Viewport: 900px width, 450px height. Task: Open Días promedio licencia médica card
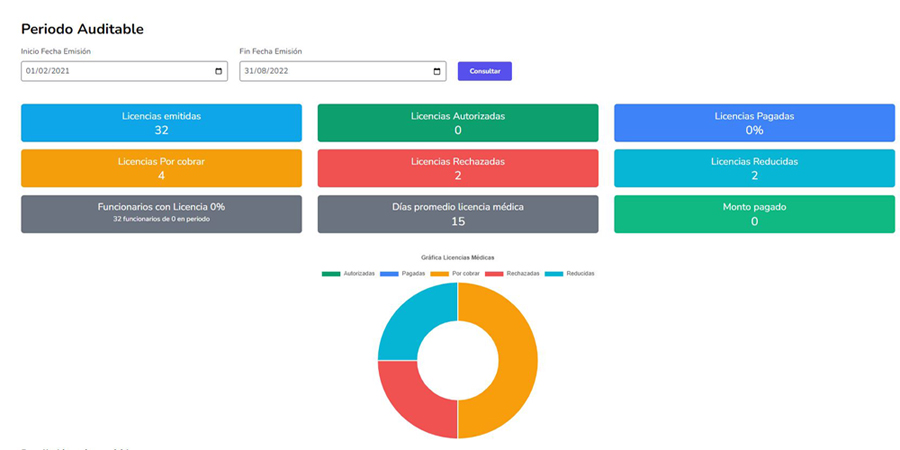tap(458, 214)
